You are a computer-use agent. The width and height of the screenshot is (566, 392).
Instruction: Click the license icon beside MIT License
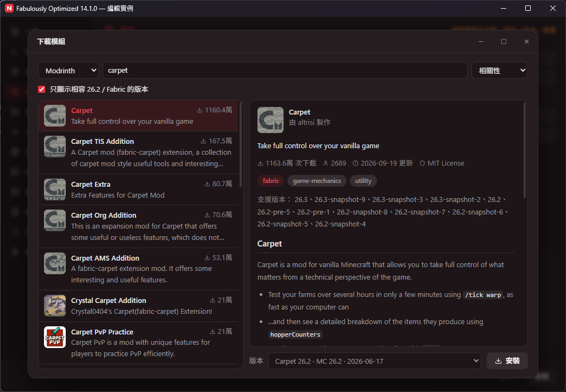click(422, 163)
